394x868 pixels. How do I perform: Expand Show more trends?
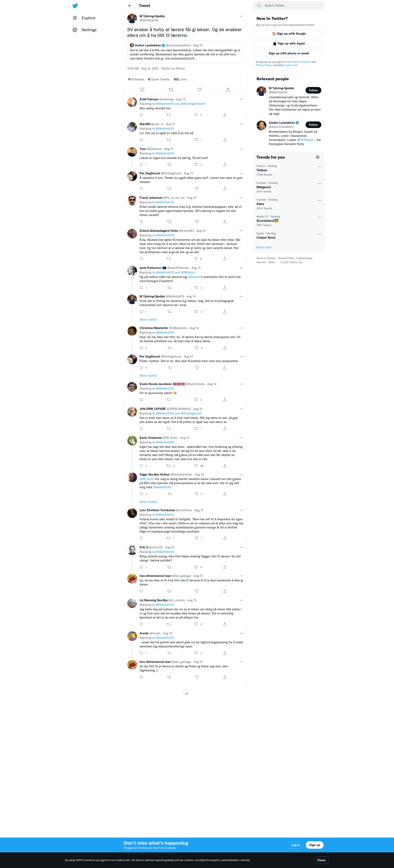click(264, 247)
